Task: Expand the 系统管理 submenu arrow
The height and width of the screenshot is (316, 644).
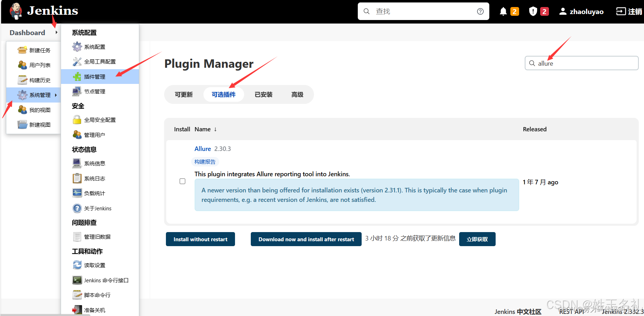Action: pos(56,95)
